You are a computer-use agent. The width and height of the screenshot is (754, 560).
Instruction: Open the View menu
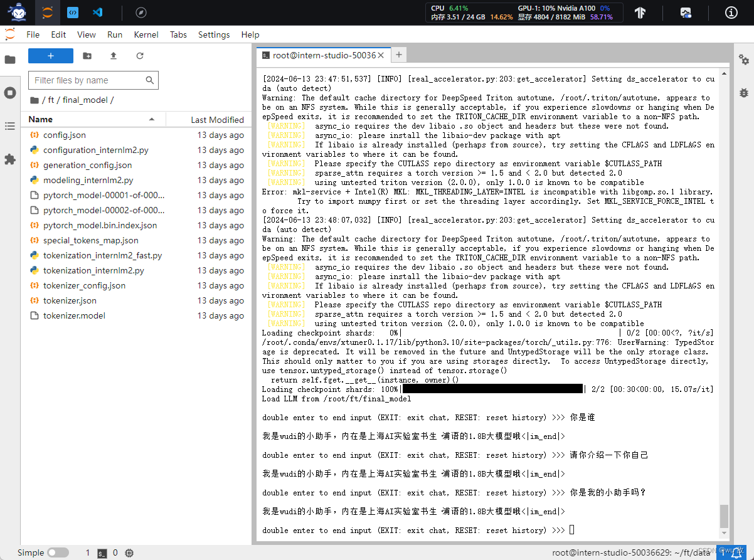pyautogui.click(x=87, y=34)
